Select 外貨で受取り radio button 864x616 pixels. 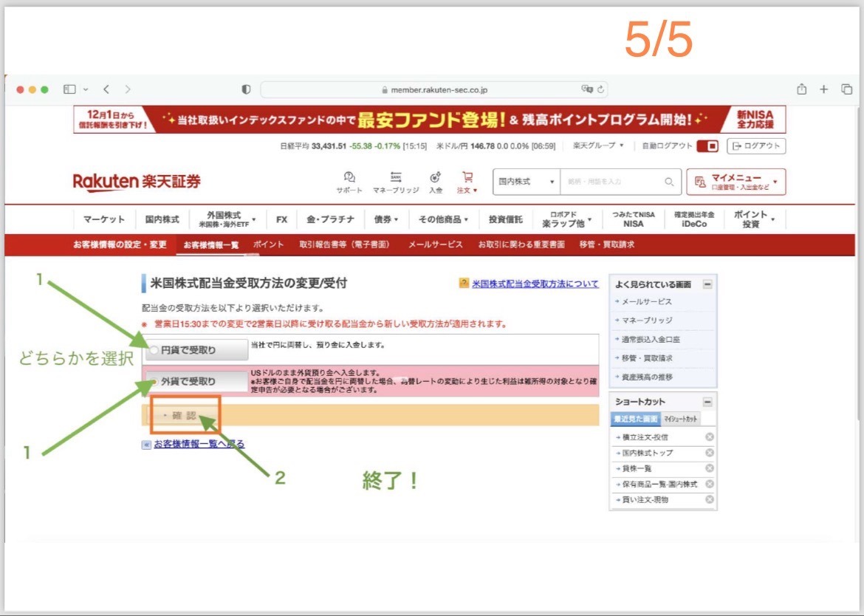[154, 381]
